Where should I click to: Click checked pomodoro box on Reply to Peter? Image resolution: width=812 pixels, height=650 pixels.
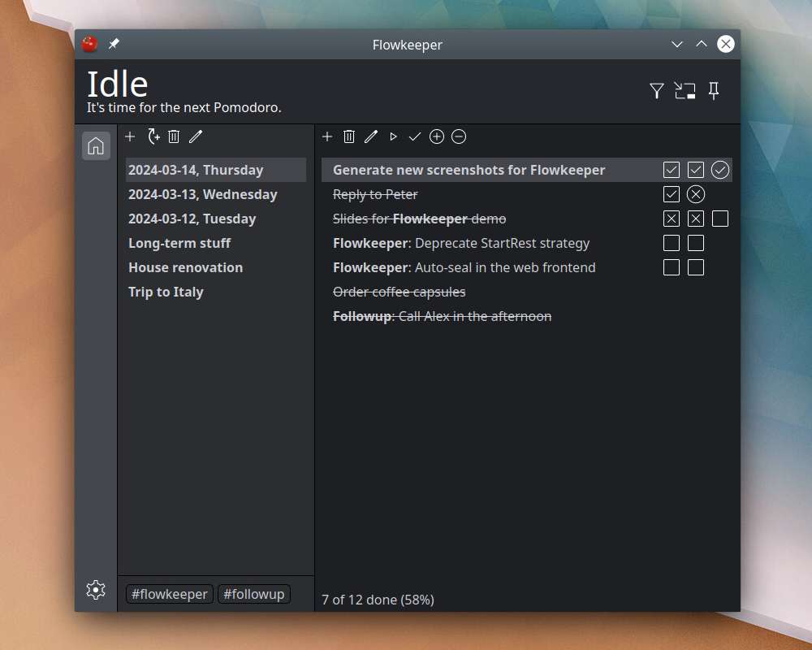pyautogui.click(x=672, y=194)
